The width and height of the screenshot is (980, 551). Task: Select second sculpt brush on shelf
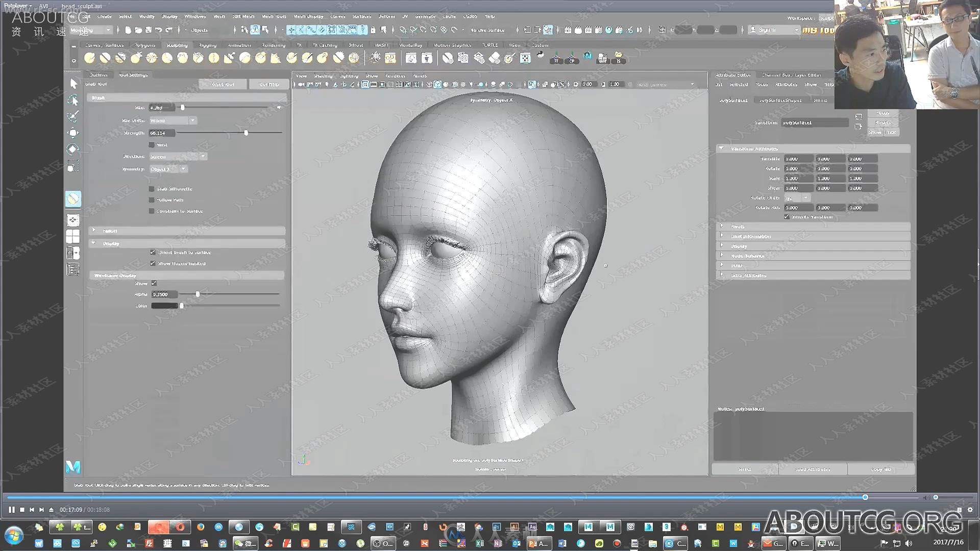point(105,58)
